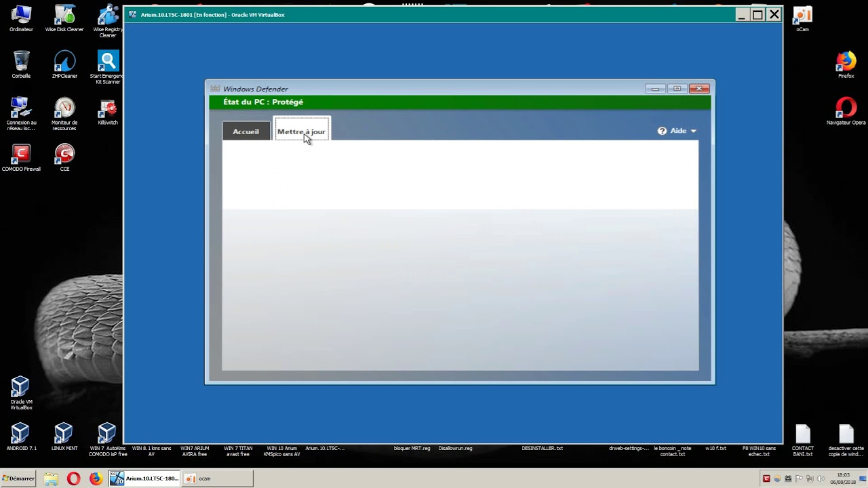The image size is (868, 488).
Task: Open Windows Explorer from the taskbar
Action: tap(51, 479)
